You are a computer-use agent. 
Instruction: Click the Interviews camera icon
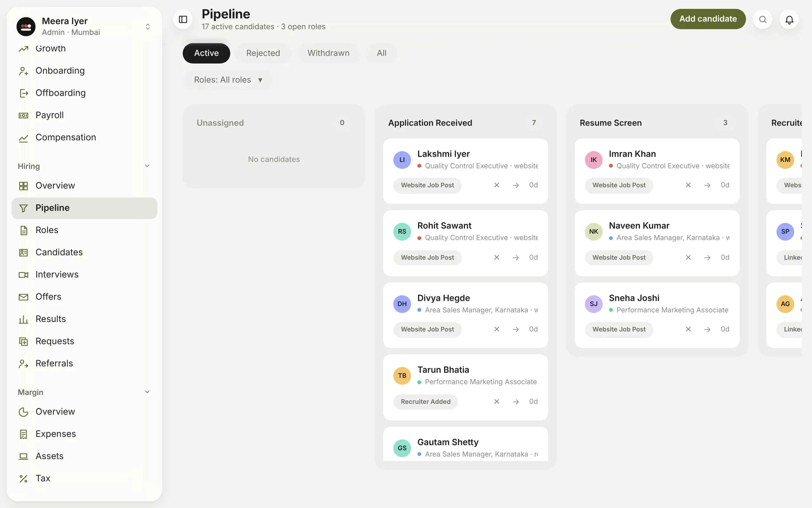(x=23, y=275)
